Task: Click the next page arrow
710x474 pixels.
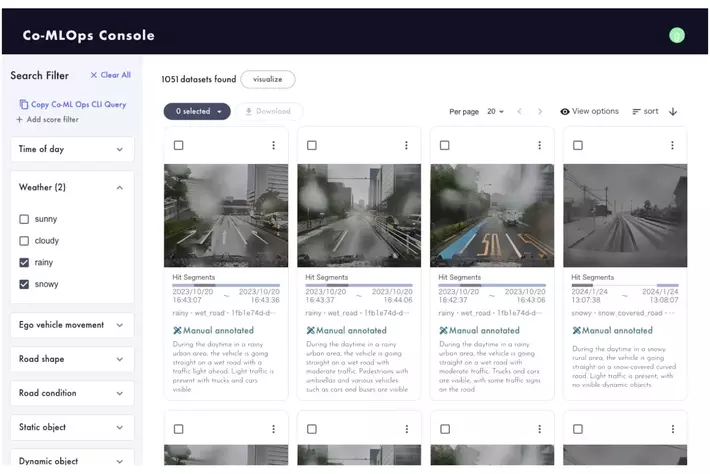Action: pyautogui.click(x=540, y=112)
